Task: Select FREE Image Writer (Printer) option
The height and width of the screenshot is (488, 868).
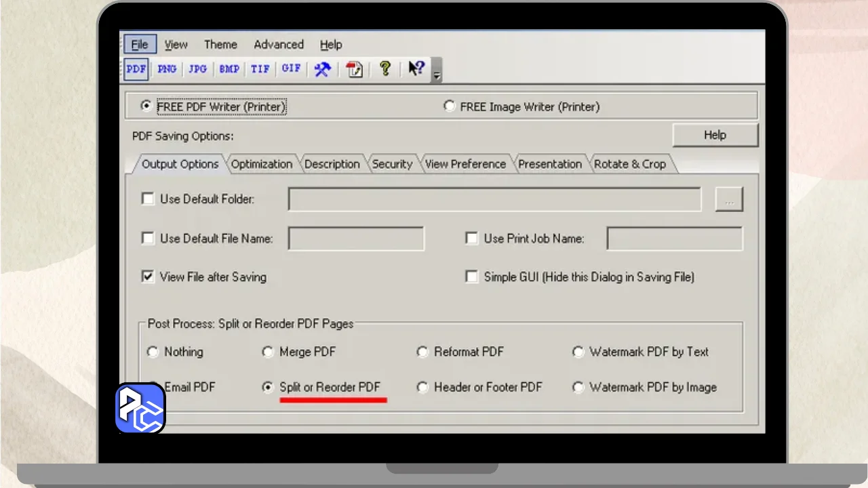Action: (450, 106)
